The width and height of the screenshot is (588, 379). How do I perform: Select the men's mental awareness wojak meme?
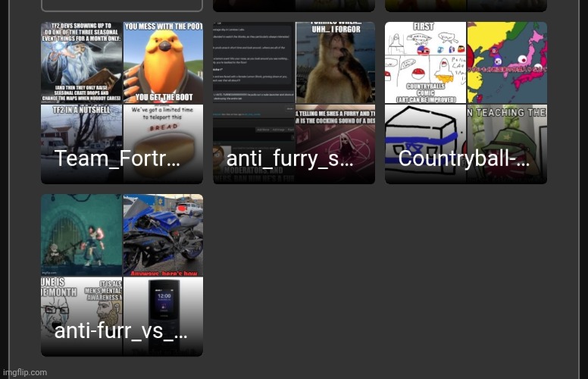point(82,303)
